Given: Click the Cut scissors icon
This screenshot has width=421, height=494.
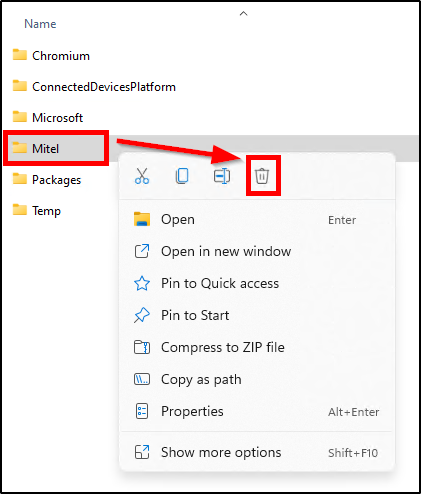Looking at the screenshot, I should point(142,176).
